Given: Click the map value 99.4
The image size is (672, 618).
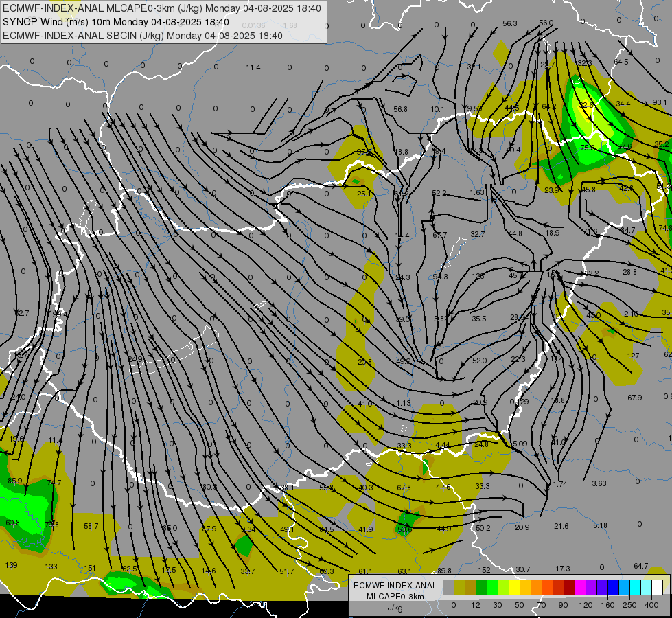Looking at the screenshot, I should click(60, 314).
